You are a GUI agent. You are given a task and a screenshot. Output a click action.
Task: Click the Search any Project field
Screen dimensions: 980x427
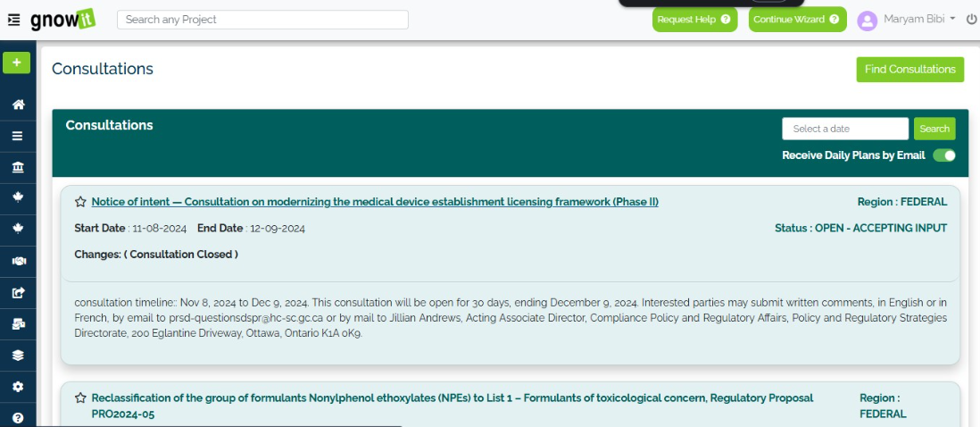tap(262, 20)
